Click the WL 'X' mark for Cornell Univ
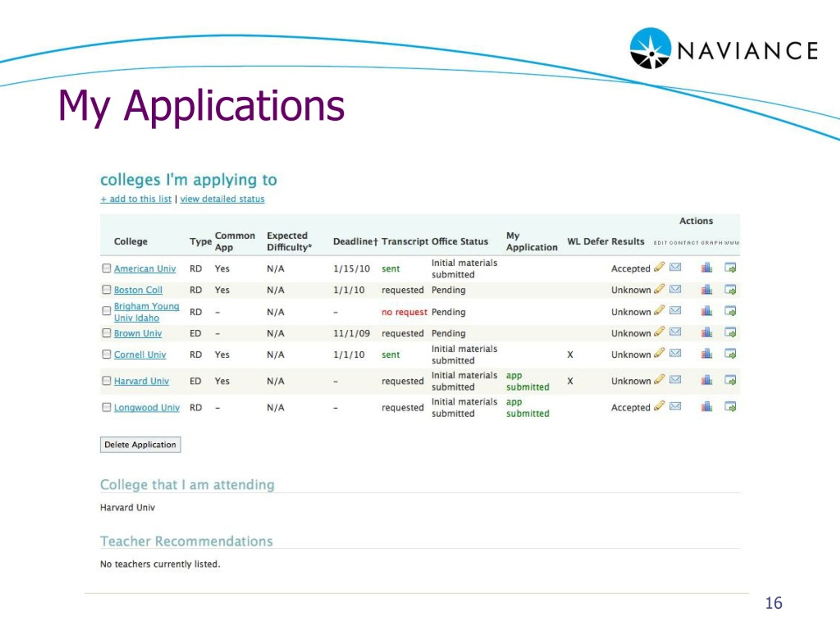Image resolution: width=840 pixels, height=630 pixels. [x=570, y=355]
